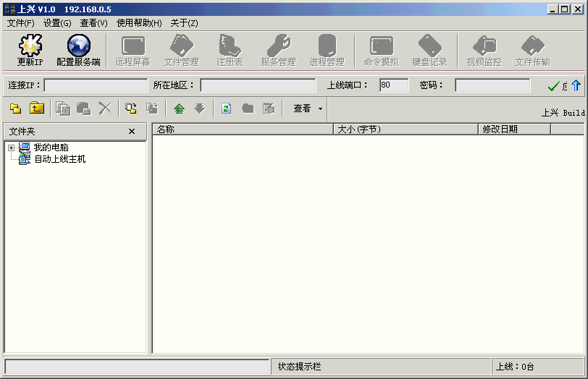
Task: Sort by 名称 column header
Action: coord(243,129)
